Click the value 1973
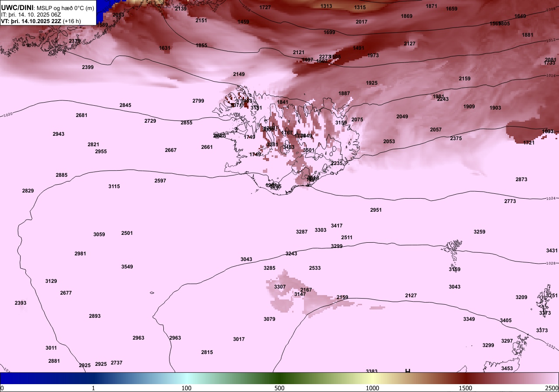Screen dimensions: 559x392 373,55
